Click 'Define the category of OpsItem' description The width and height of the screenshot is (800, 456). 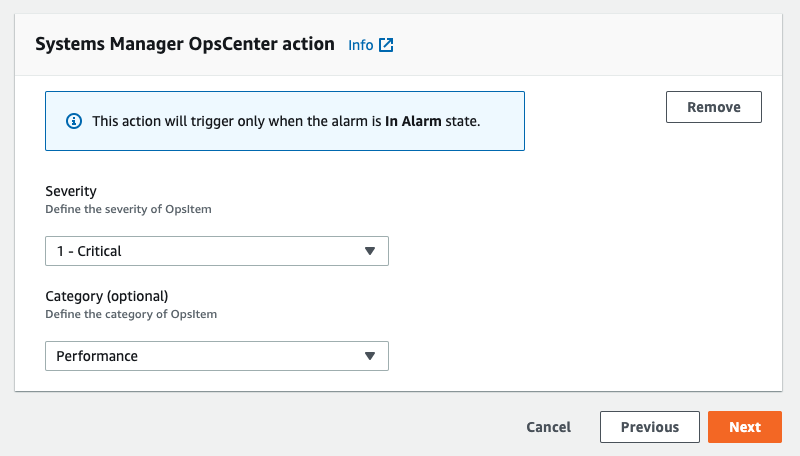pyautogui.click(x=131, y=314)
